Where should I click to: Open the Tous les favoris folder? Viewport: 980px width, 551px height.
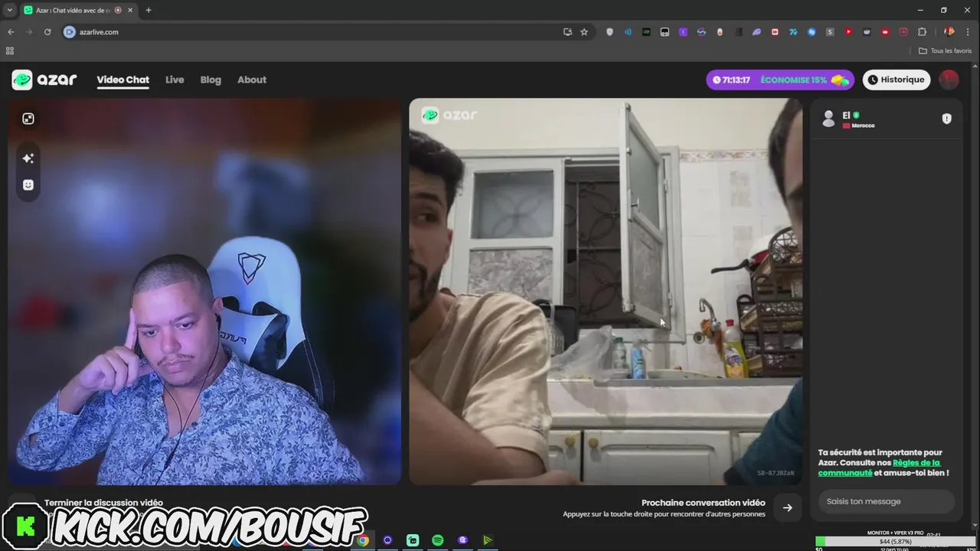coord(945,51)
